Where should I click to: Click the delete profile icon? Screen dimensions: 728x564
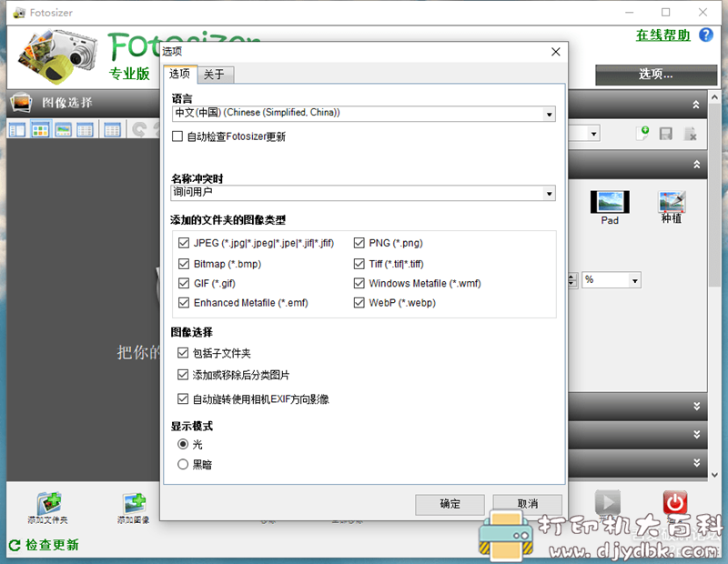point(690,134)
